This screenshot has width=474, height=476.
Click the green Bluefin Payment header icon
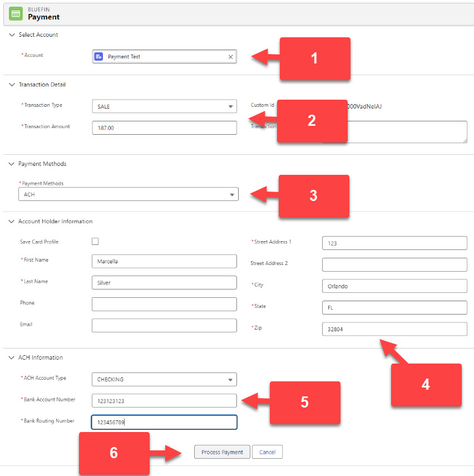[17, 13]
